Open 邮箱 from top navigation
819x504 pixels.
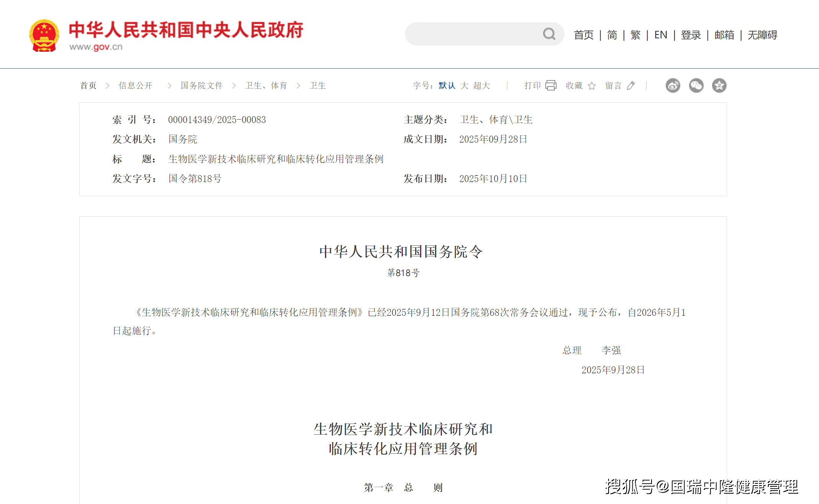[724, 35]
